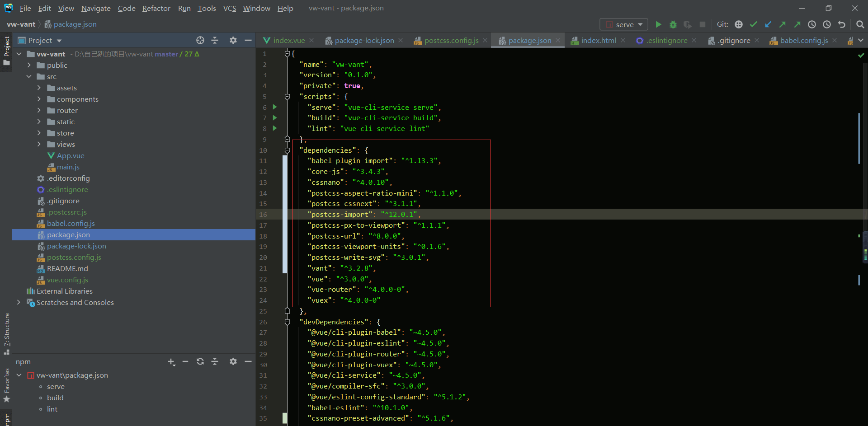Remove entry with npm panel minus icon
Image resolution: width=868 pixels, height=426 pixels.
(x=185, y=361)
